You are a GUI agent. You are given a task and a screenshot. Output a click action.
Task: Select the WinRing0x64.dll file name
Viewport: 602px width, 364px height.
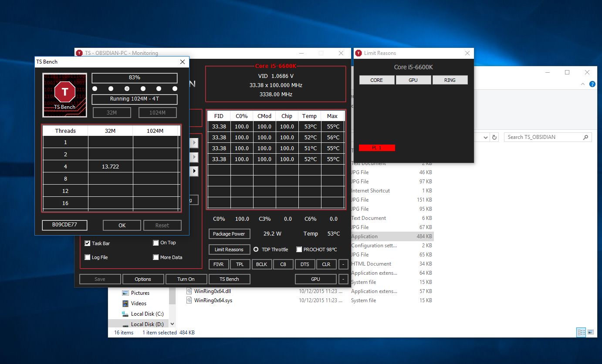(213, 291)
